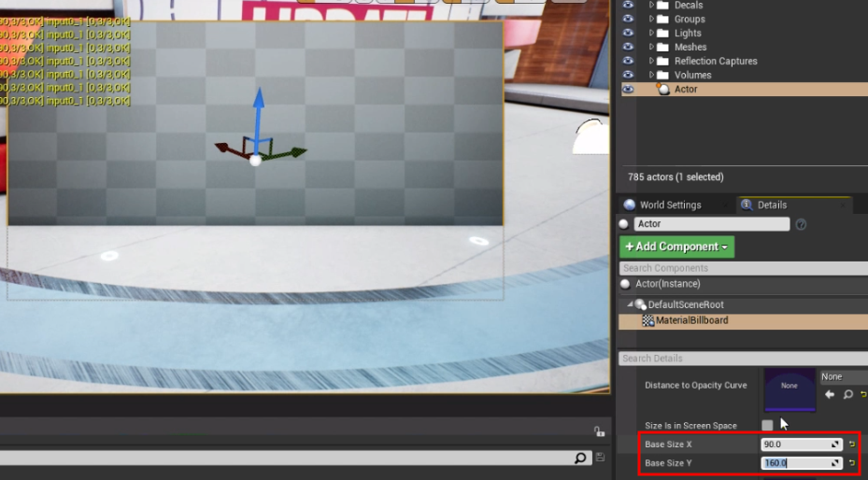Click the Actor sphere icon in the outliner
The image size is (868, 480).
pos(662,89)
